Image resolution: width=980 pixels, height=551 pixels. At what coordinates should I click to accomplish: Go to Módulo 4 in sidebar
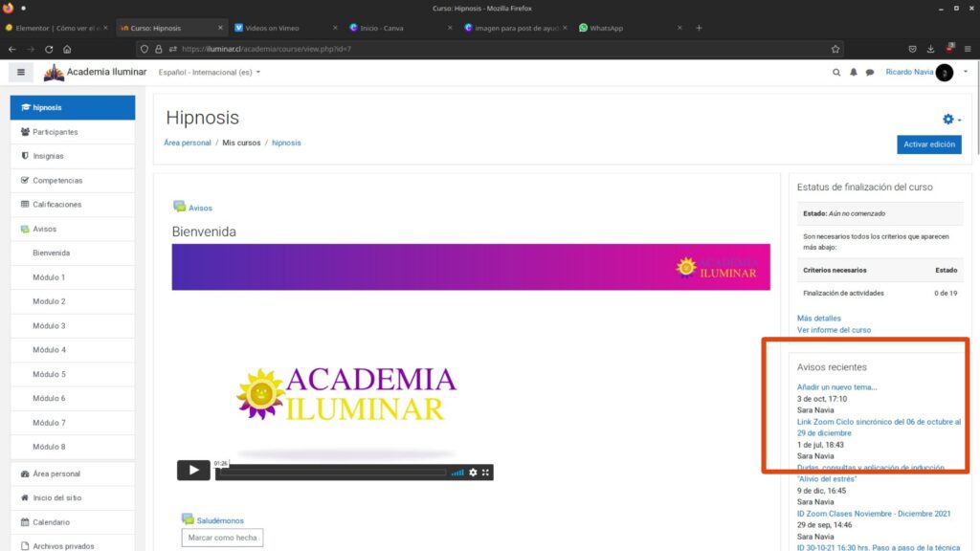coord(73,350)
